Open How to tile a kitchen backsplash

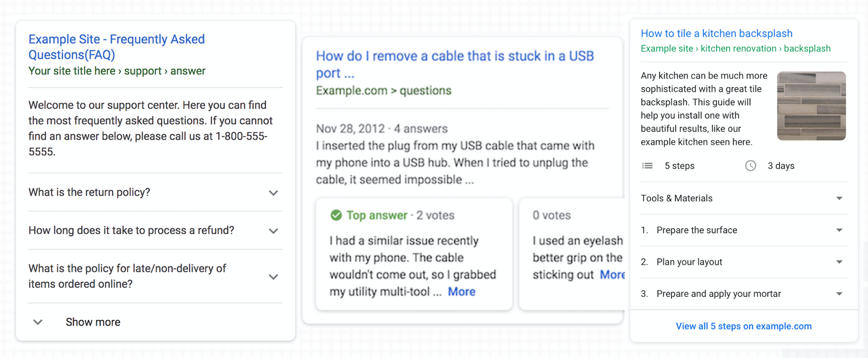coord(716,34)
